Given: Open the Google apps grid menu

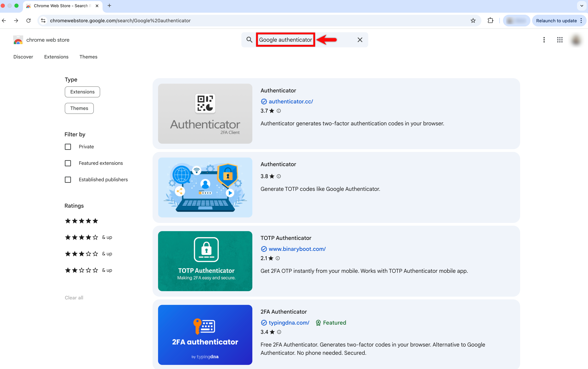Looking at the screenshot, I should [560, 40].
